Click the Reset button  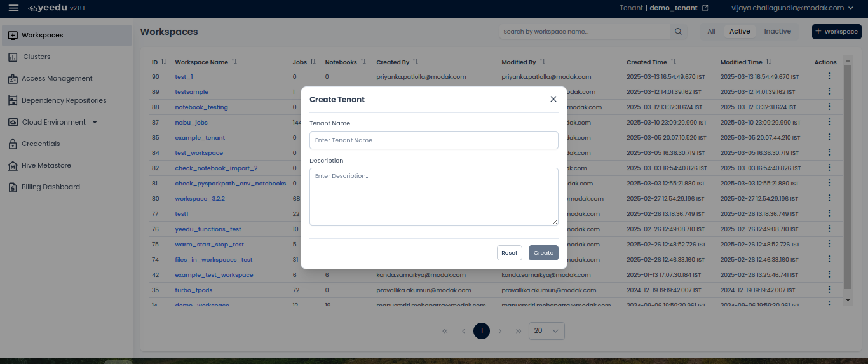(x=510, y=253)
